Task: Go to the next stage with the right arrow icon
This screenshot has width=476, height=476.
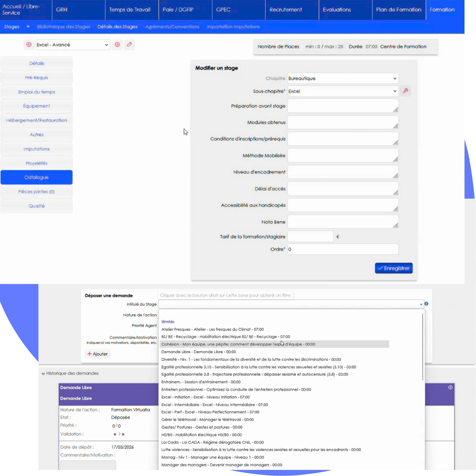Action: pos(117,45)
